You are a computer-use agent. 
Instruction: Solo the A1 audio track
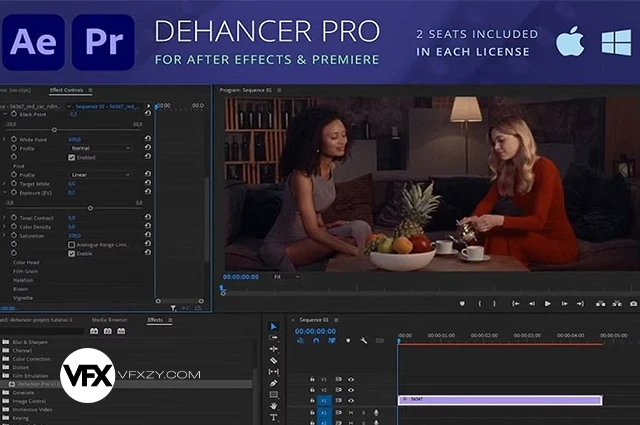coord(363,413)
